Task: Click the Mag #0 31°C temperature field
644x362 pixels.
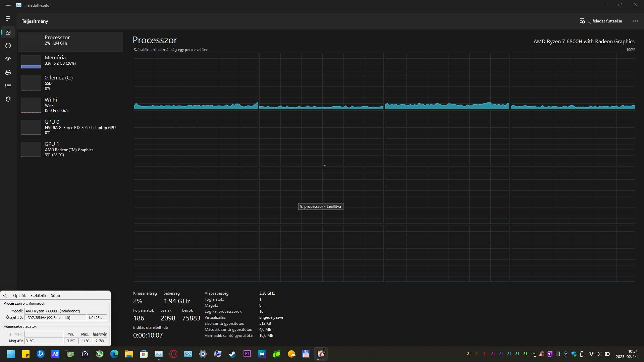Action: click(44, 341)
